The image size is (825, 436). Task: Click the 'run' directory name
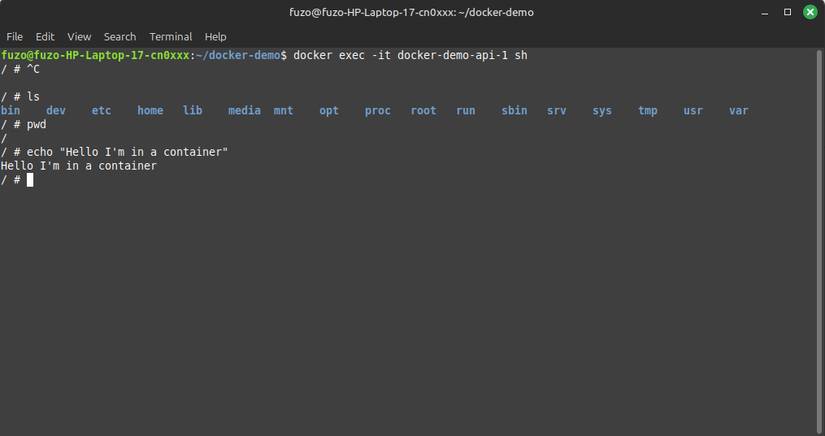coord(466,110)
